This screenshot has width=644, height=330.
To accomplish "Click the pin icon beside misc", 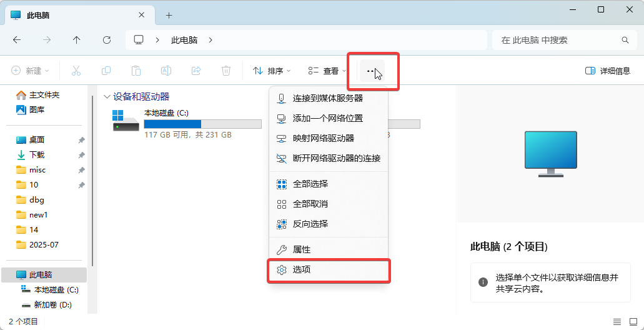I will (81, 170).
